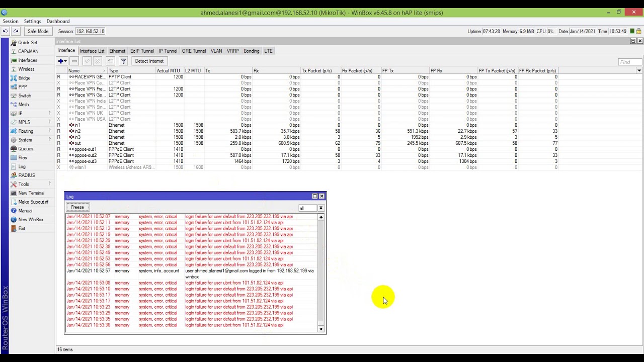This screenshot has height=362, width=644.
Task: Click the Disable (X) toolbar icon
Action: point(98,61)
